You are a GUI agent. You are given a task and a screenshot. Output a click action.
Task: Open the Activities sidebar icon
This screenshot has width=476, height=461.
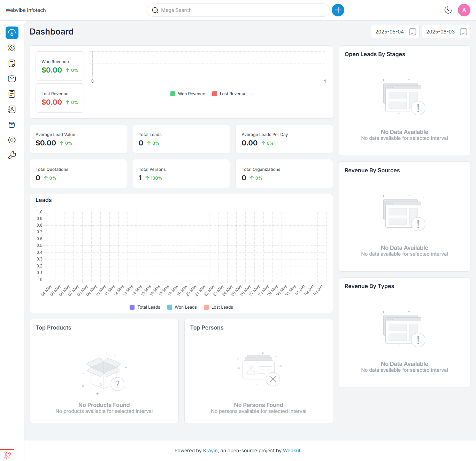click(12, 94)
